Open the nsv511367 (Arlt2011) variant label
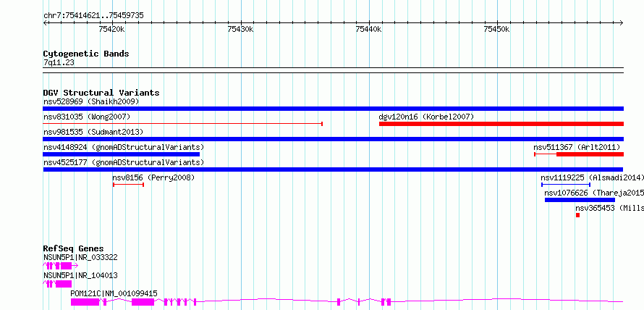Viewport: 644px width, 310px height. [x=577, y=147]
